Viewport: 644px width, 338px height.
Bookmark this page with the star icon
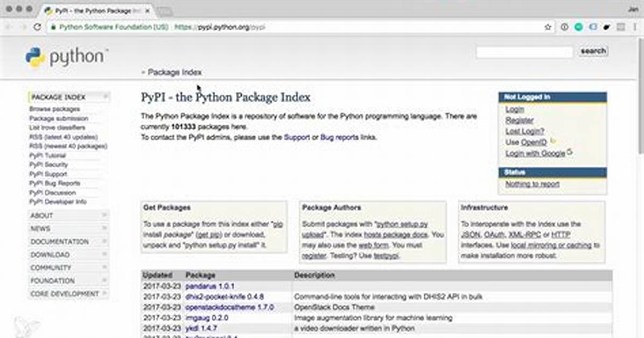pos(548,27)
